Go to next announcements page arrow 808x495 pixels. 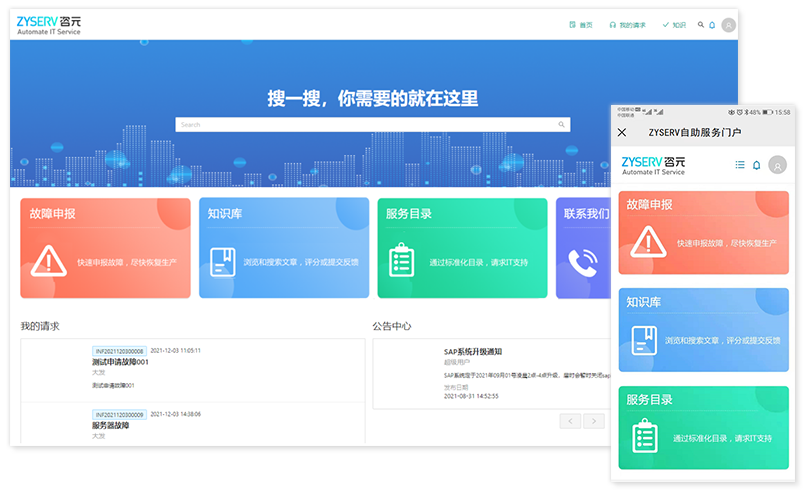tap(594, 421)
